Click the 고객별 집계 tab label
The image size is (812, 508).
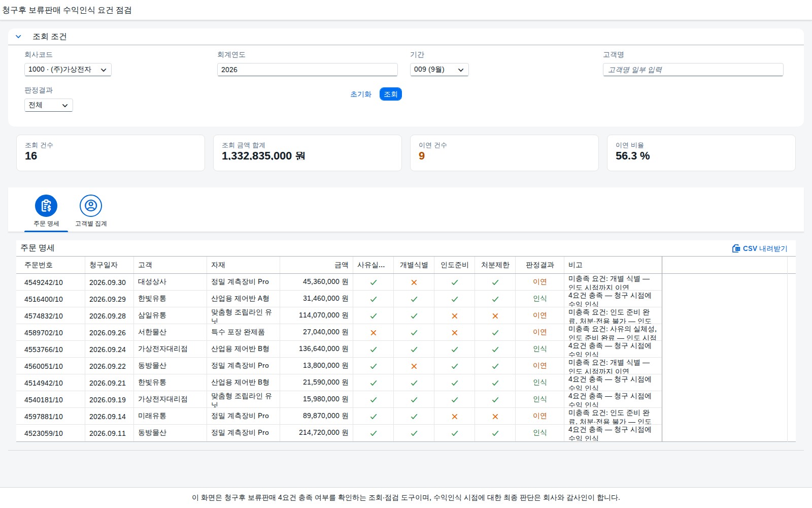coord(91,224)
